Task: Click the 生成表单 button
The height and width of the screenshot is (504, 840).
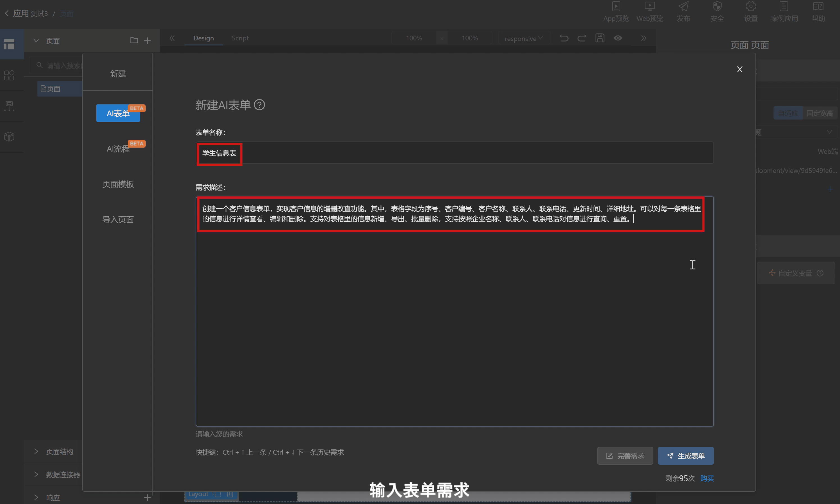Action: (x=686, y=456)
